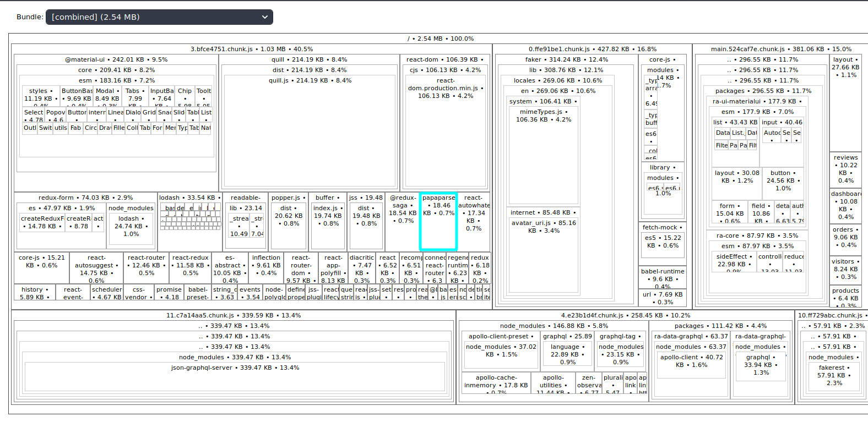Open the Bundle combined dropdown
This screenshot has height=422, width=868.
coord(159,17)
